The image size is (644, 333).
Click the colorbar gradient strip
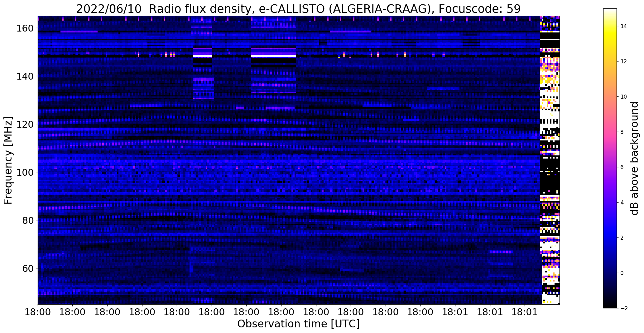click(x=610, y=158)
